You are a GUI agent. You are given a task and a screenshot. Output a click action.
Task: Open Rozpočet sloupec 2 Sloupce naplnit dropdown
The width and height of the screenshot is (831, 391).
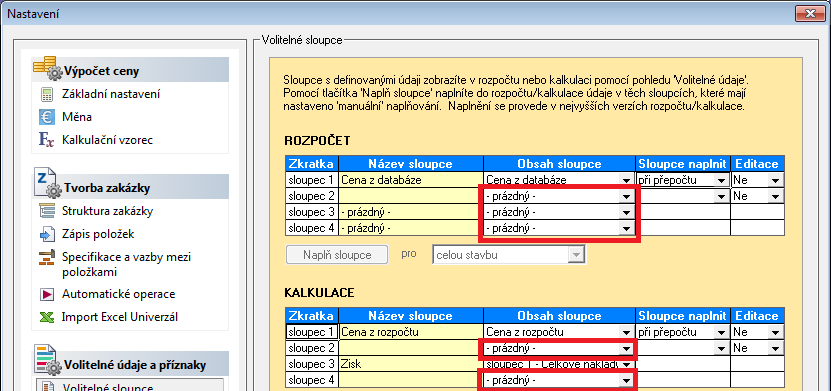pyautogui.click(x=721, y=197)
